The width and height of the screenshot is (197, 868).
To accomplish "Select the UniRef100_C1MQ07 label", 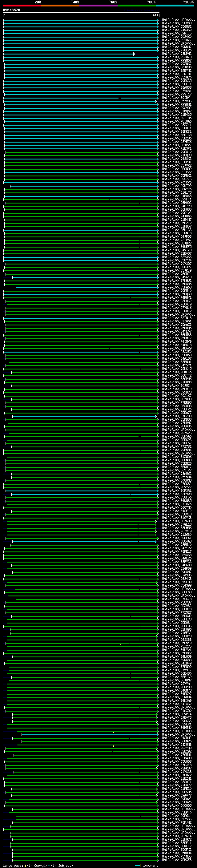I will (x=177, y=111).
